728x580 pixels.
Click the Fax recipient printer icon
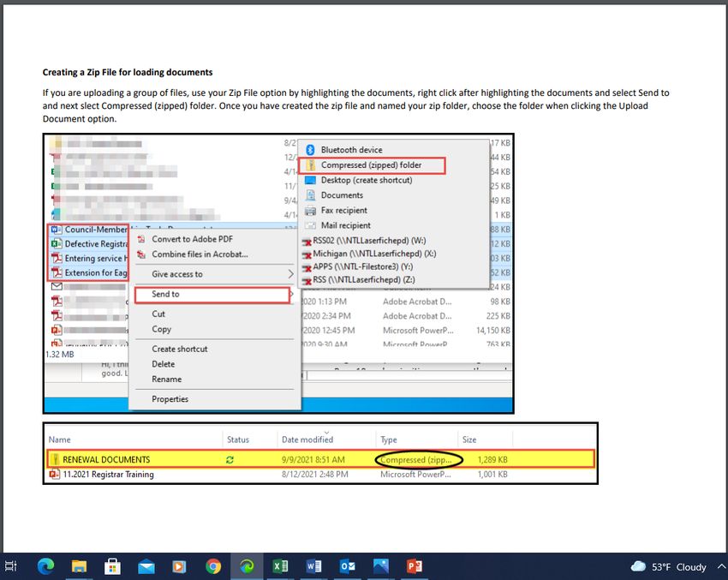coord(310,211)
